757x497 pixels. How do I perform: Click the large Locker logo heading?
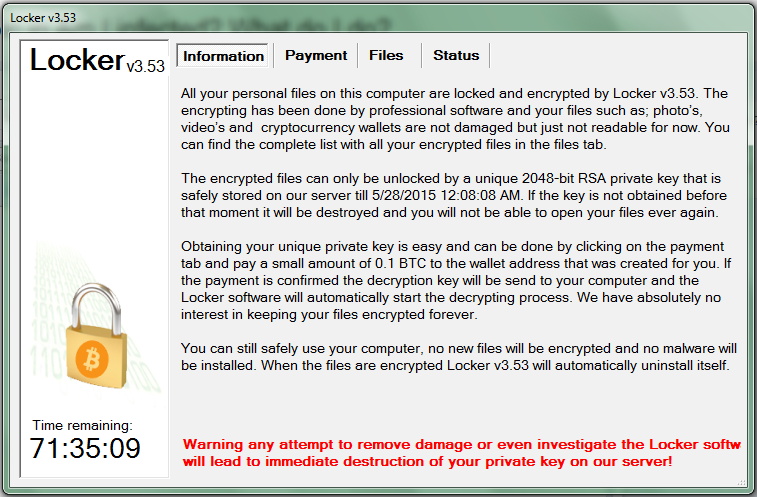click(x=77, y=60)
